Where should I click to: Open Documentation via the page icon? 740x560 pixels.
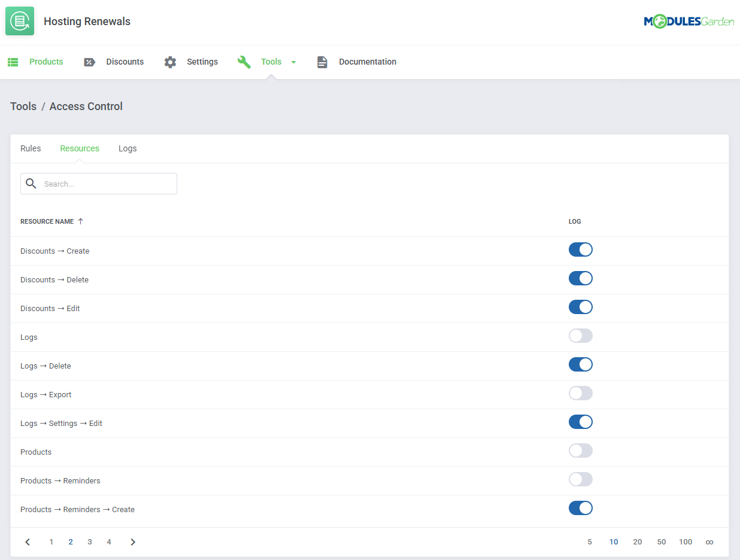(322, 62)
